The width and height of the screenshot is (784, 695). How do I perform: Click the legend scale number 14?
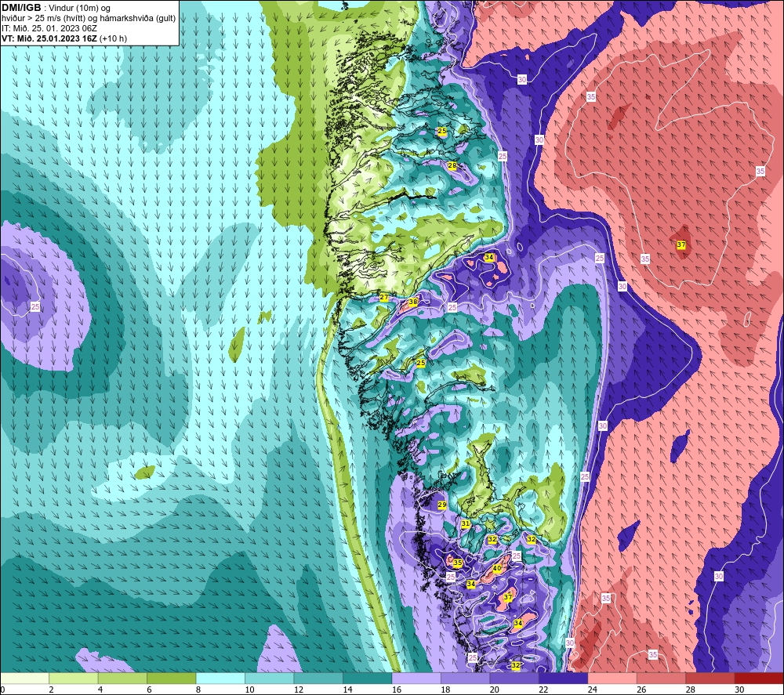[x=347, y=690]
